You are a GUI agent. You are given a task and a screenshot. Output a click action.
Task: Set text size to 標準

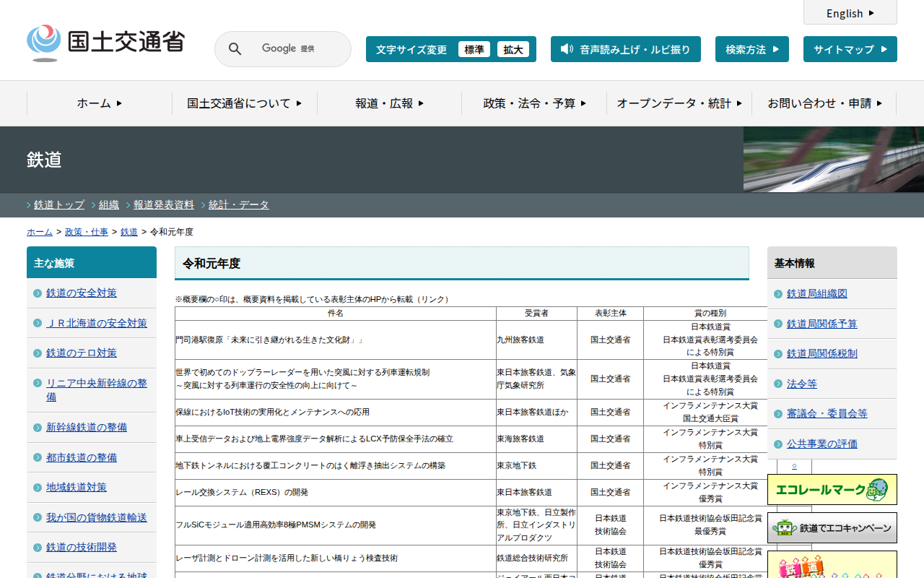click(x=474, y=49)
